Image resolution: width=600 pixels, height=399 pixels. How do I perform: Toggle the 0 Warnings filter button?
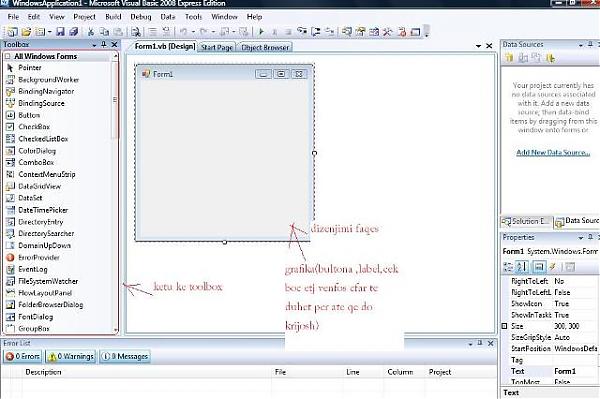(x=70, y=357)
